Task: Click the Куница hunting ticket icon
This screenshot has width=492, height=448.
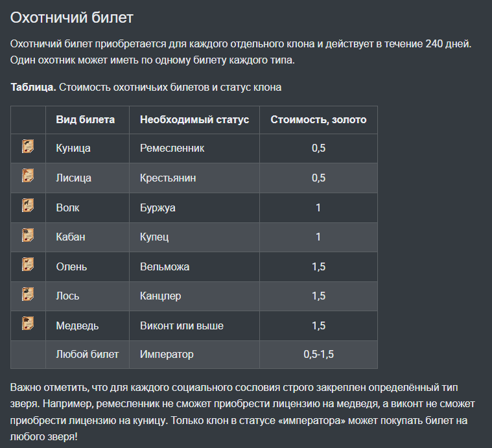Action: (28, 147)
